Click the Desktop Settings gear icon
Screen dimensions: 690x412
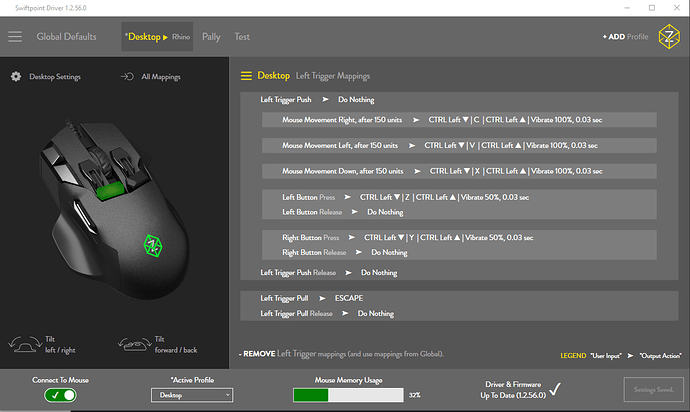pyautogui.click(x=16, y=77)
